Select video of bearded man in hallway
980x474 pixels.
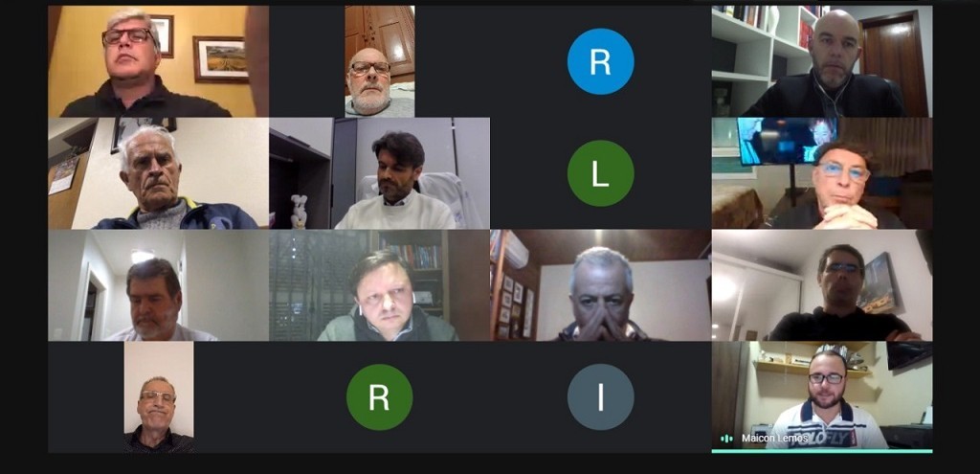click(158, 285)
